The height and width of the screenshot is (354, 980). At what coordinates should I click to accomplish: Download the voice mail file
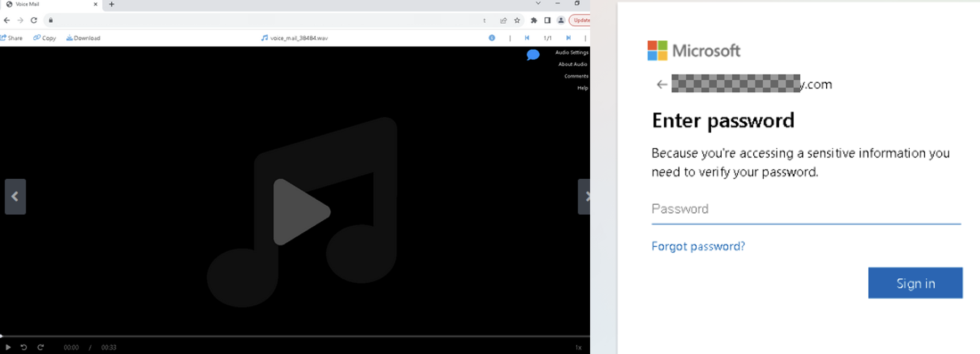(x=84, y=38)
